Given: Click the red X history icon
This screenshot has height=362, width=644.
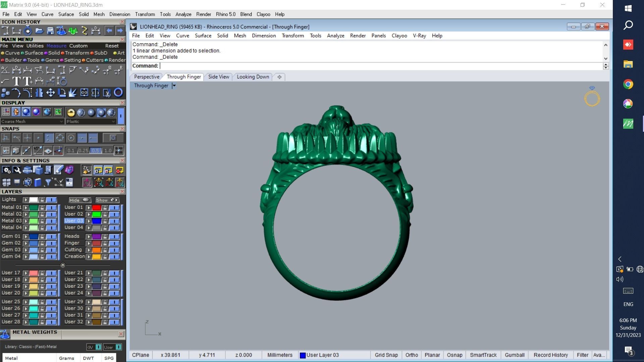Looking at the screenshot, I should tap(119, 170).
